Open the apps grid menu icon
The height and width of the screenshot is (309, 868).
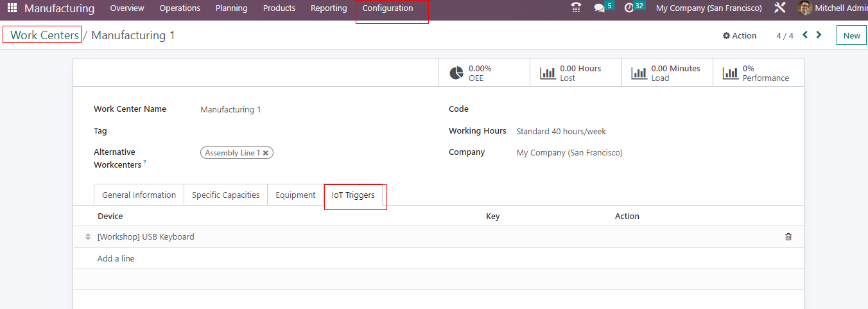(x=12, y=8)
